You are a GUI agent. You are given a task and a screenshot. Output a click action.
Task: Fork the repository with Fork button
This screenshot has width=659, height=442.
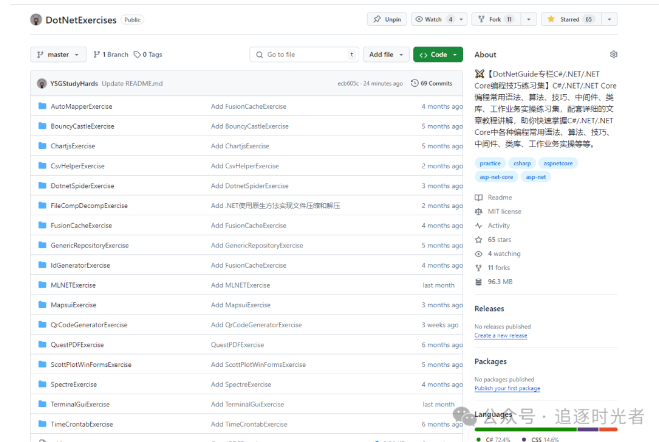click(x=496, y=19)
